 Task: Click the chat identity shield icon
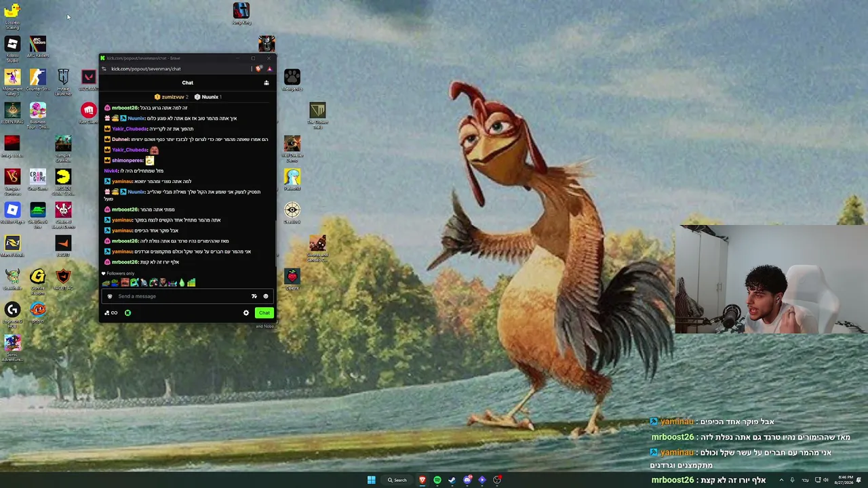[x=110, y=296]
